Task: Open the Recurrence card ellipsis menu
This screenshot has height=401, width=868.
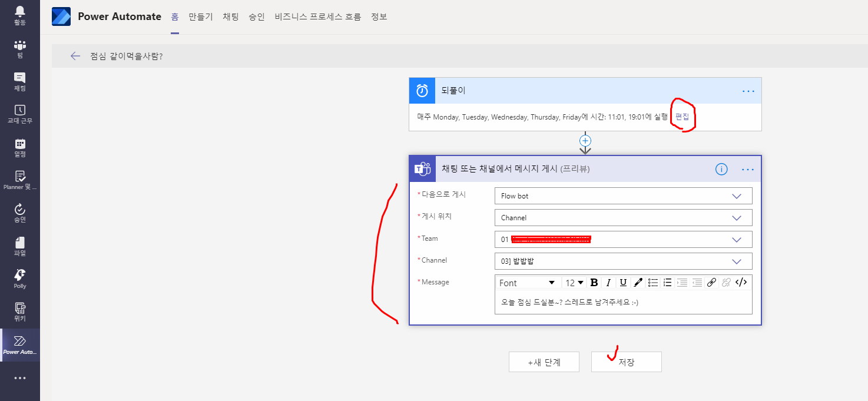Action: pyautogui.click(x=748, y=91)
